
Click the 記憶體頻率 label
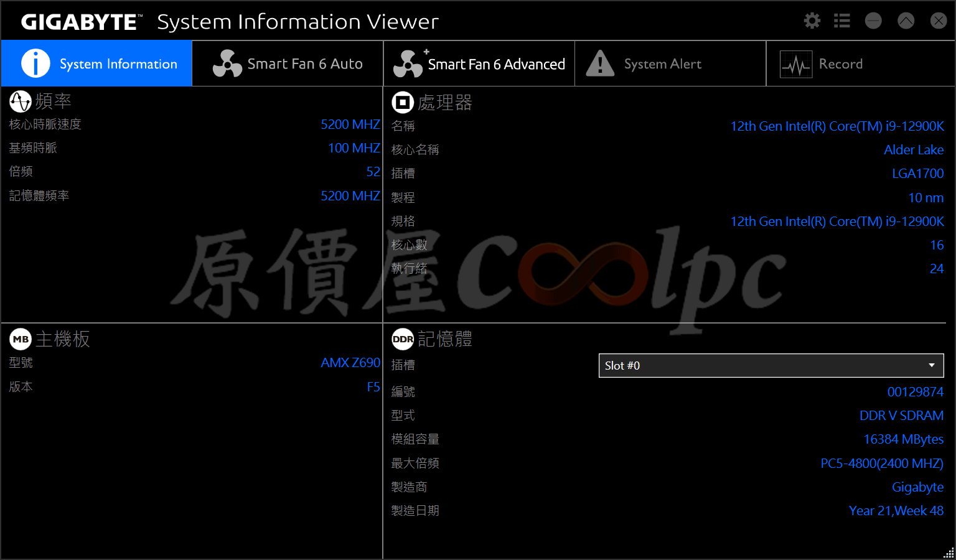coord(39,196)
